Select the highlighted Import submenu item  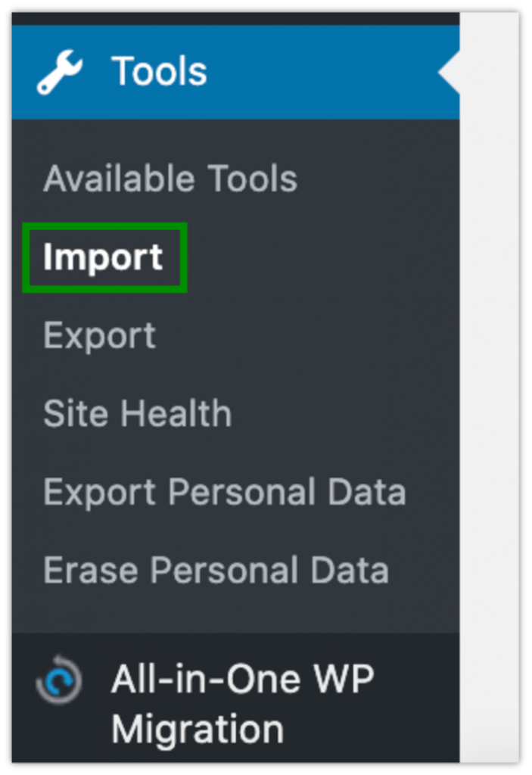[x=103, y=257]
